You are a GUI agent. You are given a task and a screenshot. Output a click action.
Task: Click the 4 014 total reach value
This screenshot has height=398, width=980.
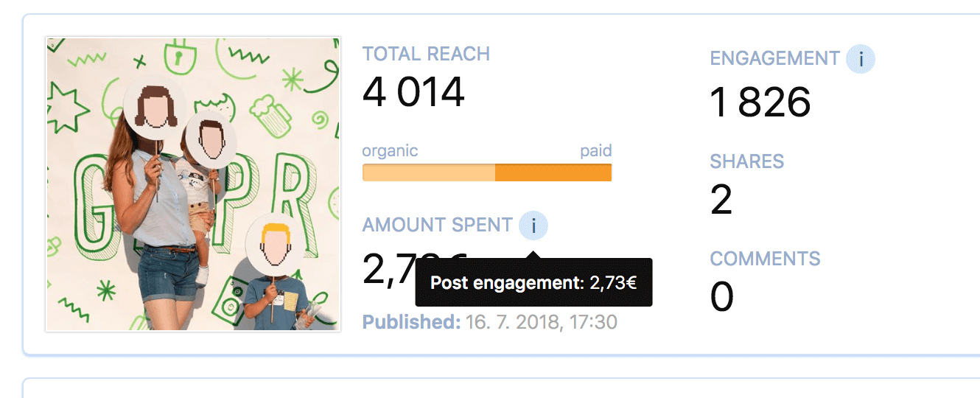pyautogui.click(x=413, y=92)
